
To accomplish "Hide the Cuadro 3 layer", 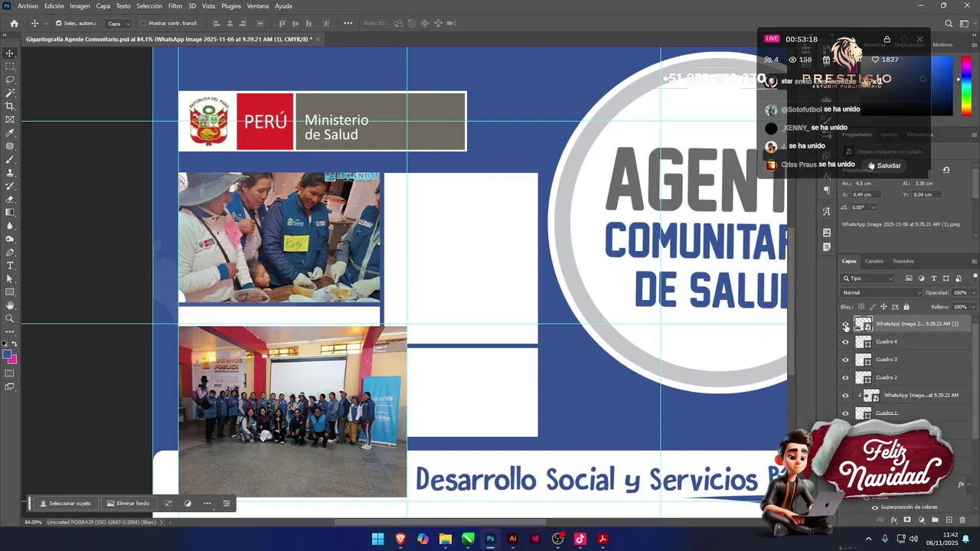I will [x=845, y=360].
